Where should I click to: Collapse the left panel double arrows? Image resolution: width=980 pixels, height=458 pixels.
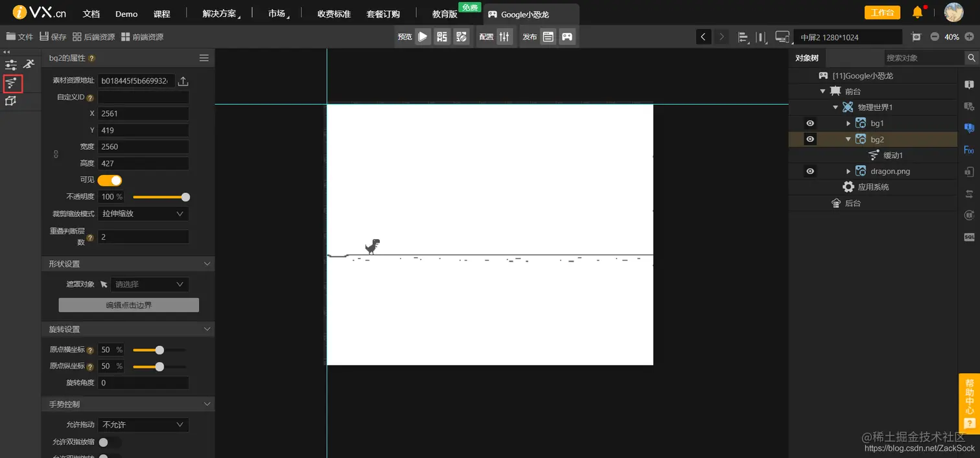tap(6, 52)
